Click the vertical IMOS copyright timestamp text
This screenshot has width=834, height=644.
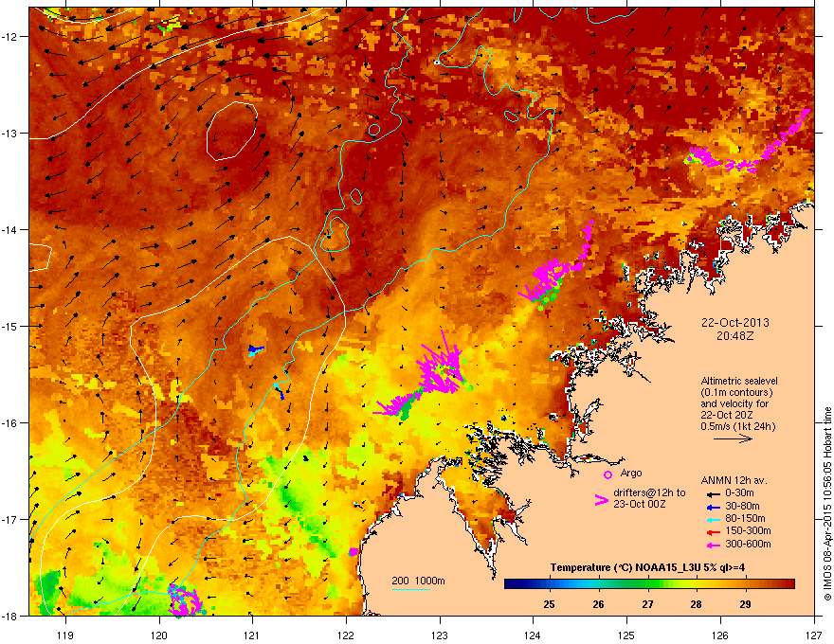tap(827, 504)
